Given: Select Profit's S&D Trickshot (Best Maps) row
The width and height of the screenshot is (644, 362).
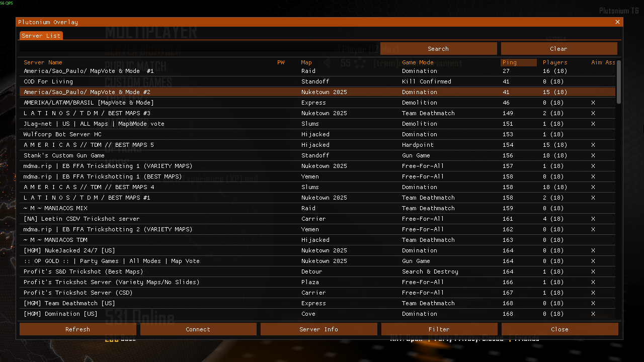Looking at the screenshot, I should tap(317, 271).
